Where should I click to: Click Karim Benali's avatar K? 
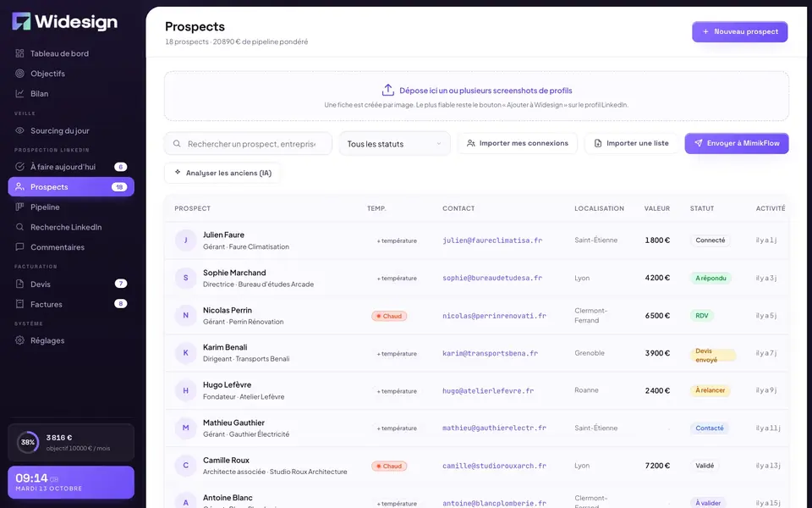tap(185, 353)
